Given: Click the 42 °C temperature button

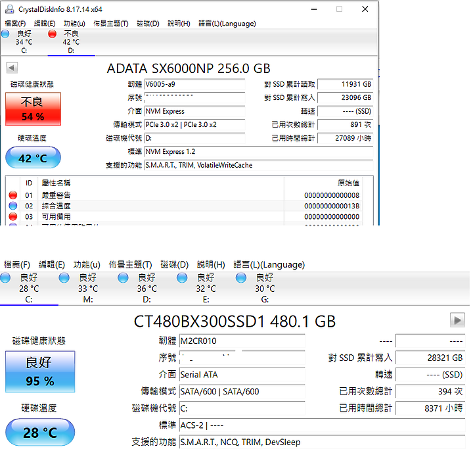Looking at the screenshot, I should [x=33, y=158].
